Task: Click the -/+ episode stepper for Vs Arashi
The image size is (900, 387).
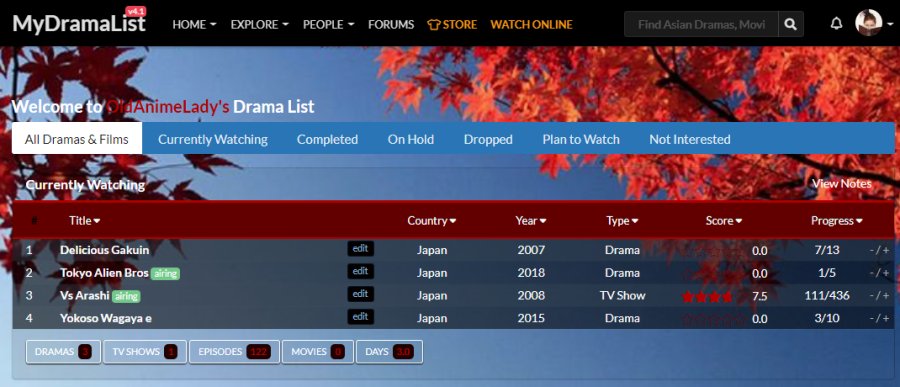Action: point(879,296)
